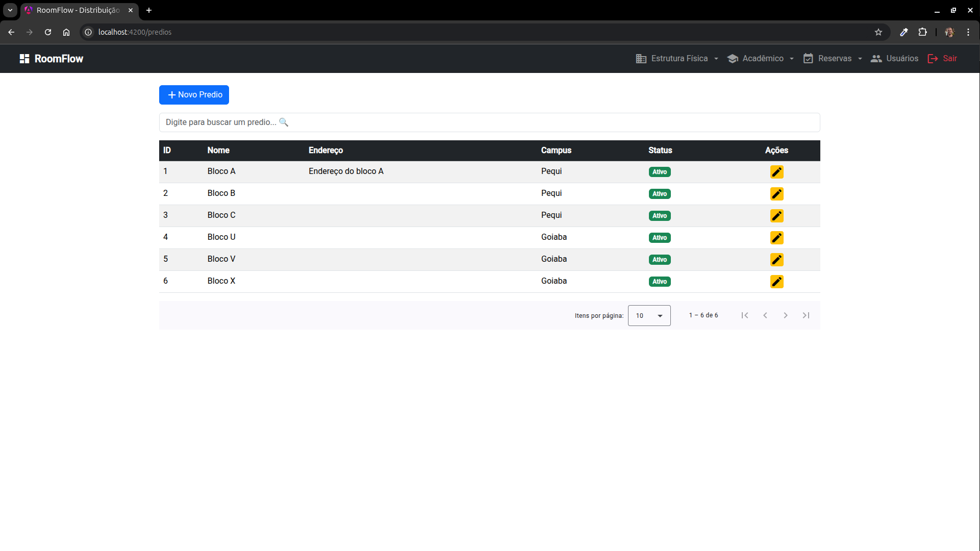Go to the last page of results
Screen dimensions: 980x551
click(806, 315)
